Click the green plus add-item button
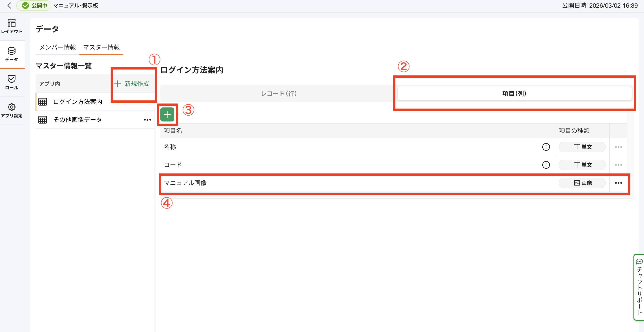The image size is (644, 332). click(167, 115)
